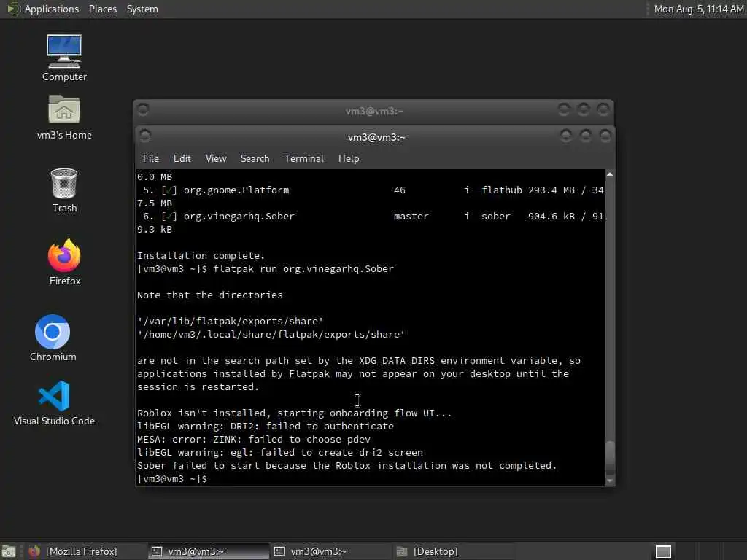Open the terminal Search menu

255,158
